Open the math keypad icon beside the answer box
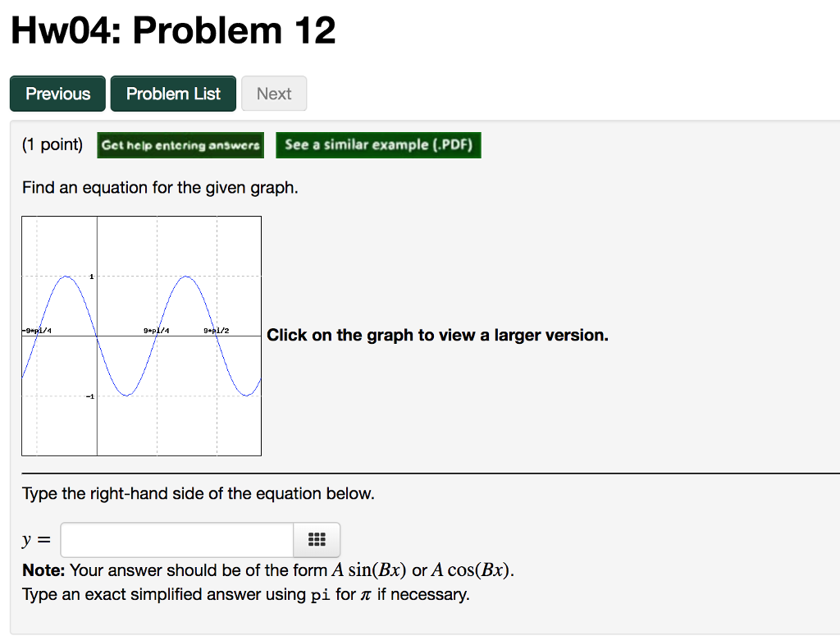 coord(317,539)
